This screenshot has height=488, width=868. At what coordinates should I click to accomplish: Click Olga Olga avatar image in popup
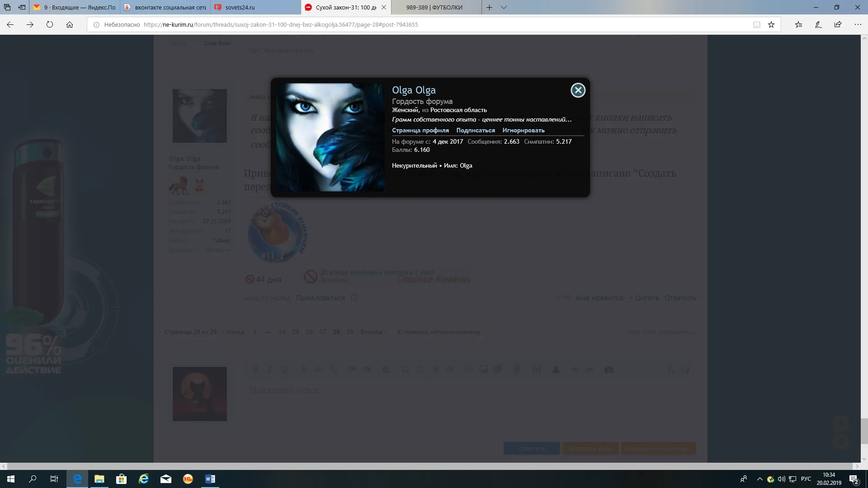[x=330, y=137]
